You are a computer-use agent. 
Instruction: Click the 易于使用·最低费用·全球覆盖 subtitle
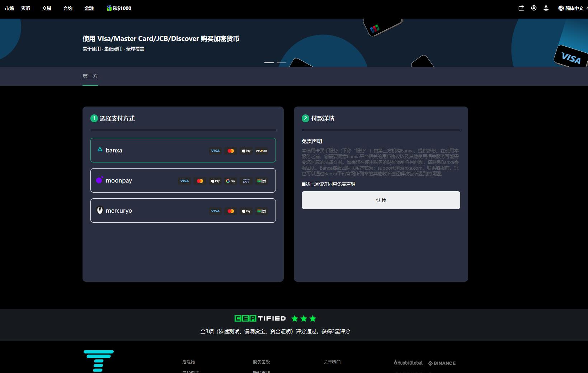pyautogui.click(x=113, y=49)
